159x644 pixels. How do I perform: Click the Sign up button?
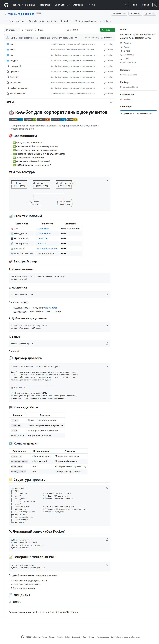[x=145, y=5]
